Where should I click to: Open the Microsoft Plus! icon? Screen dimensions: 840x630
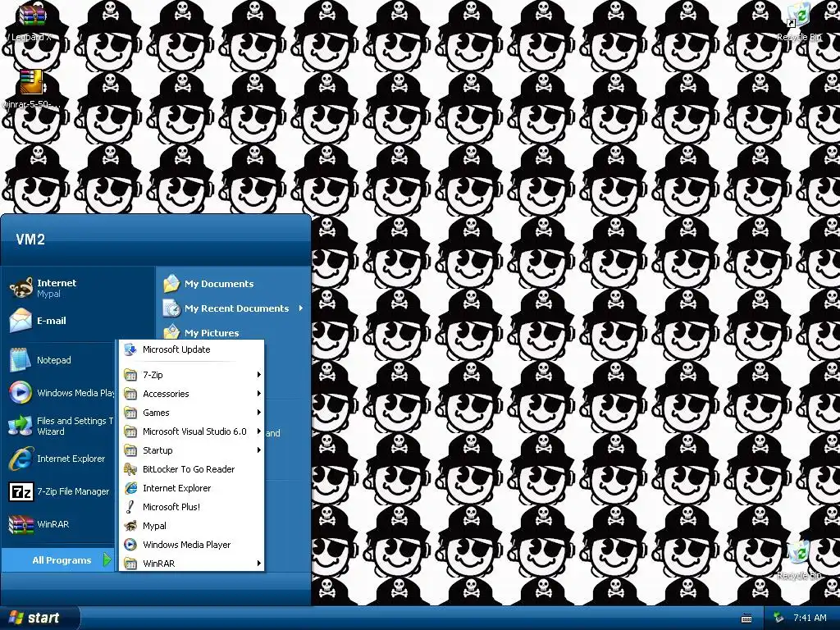tap(130, 507)
